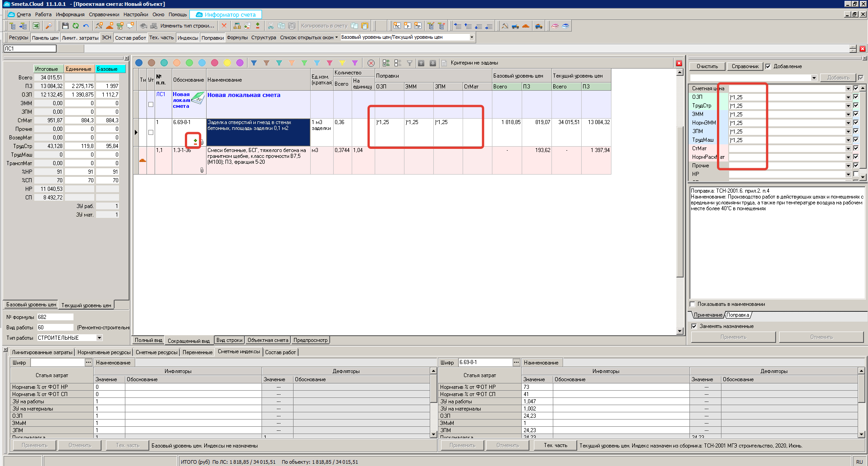Open the ОЗП correction dropdown arrow
This screenshot has width=868, height=466.
(x=848, y=97)
